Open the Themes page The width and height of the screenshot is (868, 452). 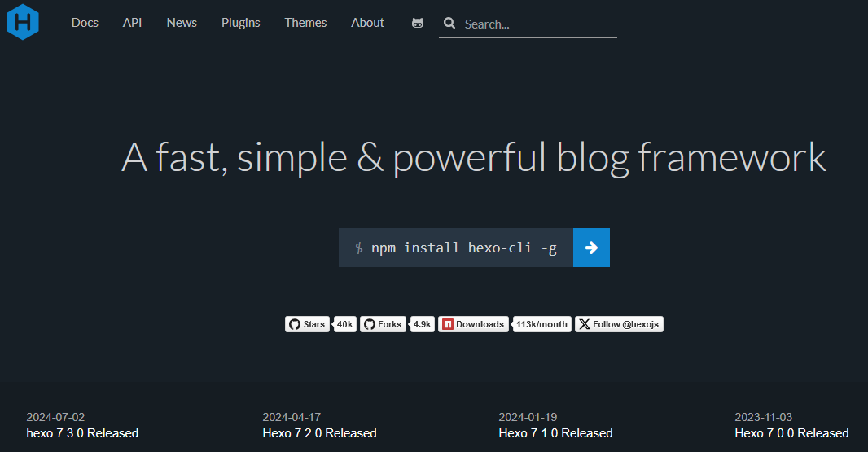click(305, 23)
